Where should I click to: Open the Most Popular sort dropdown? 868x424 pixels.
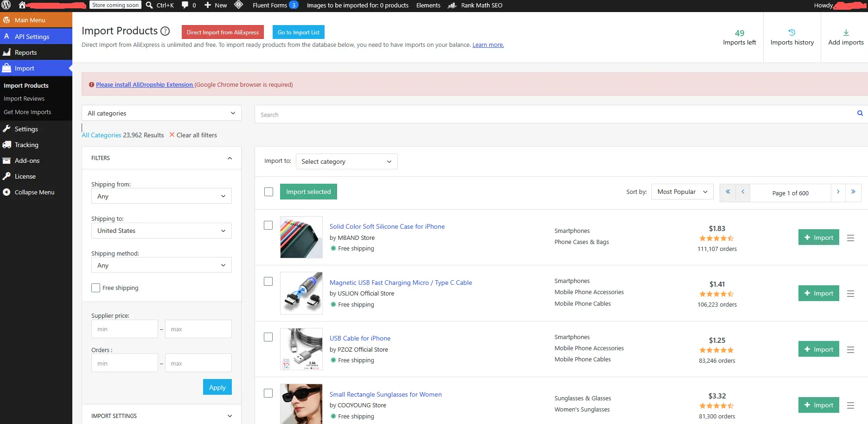(682, 192)
